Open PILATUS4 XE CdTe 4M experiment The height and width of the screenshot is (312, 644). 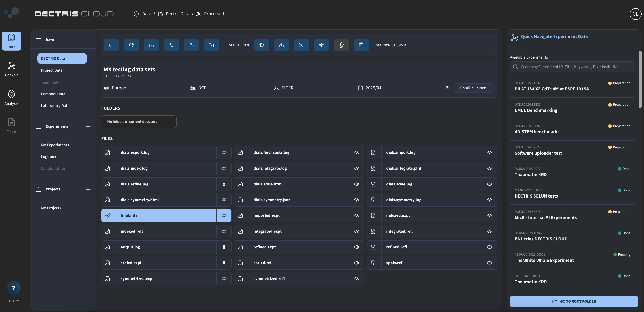coord(572,87)
